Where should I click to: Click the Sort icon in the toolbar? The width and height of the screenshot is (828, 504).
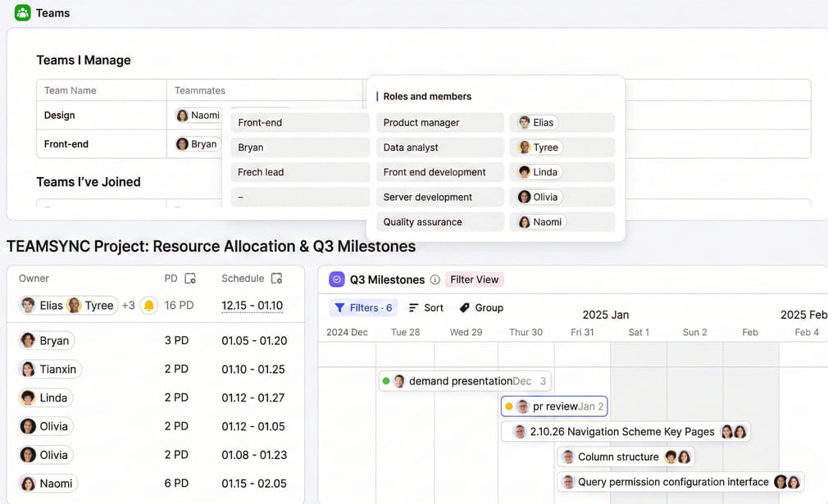coord(414,308)
